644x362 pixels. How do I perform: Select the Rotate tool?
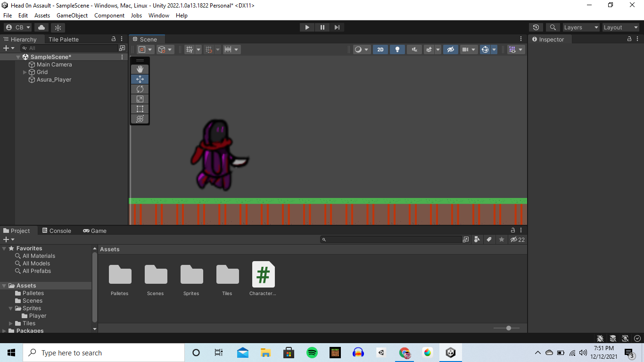140,89
